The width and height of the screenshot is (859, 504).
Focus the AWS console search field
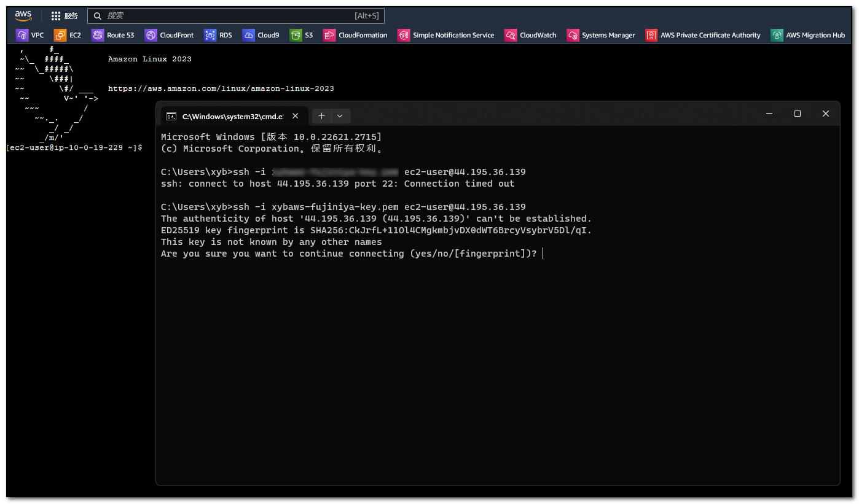(x=236, y=16)
